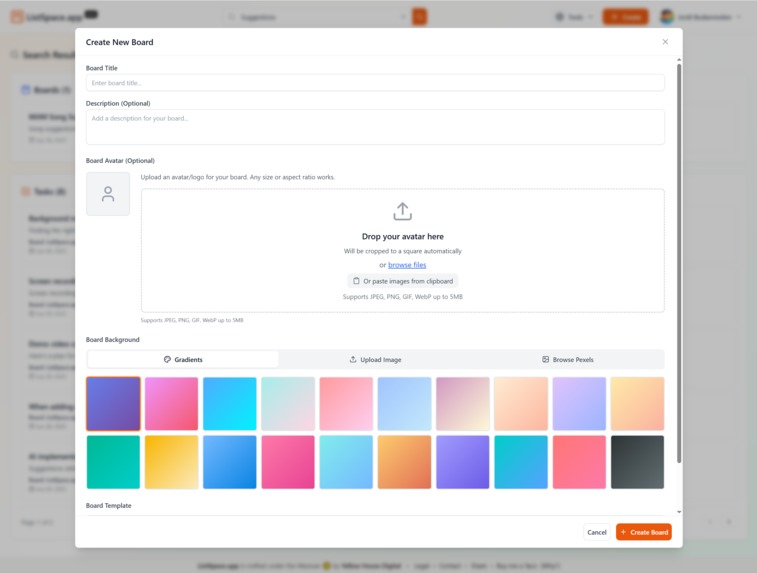Viewport: 757px width, 573px height.
Task: Open the browse files link
Action: tap(407, 265)
